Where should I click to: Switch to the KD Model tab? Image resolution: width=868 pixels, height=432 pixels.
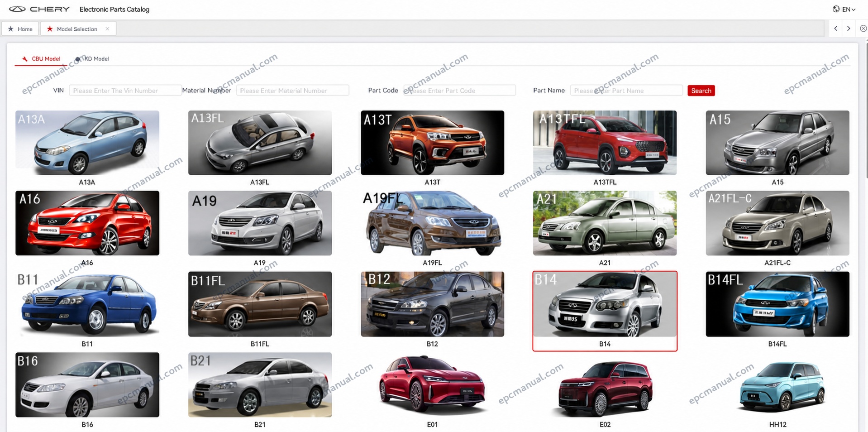93,59
